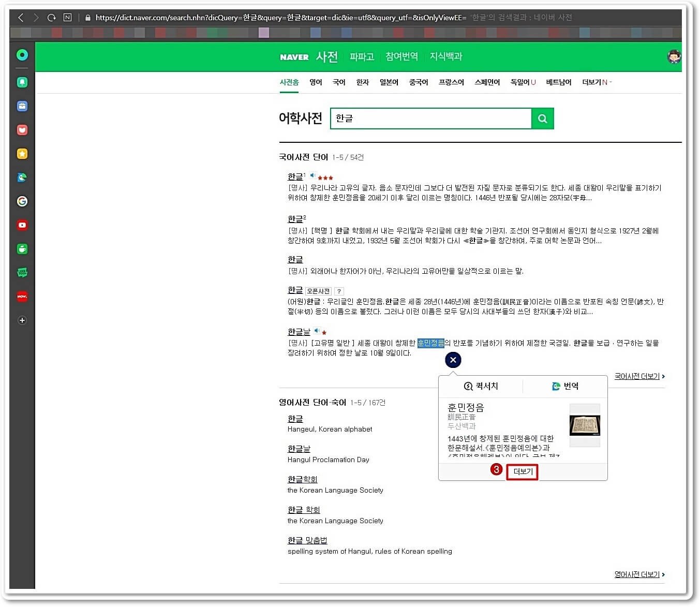The height and width of the screenshot is (607, 700).
Task: Click the 더보기 button in the popup
Action: [x=523, y=471]
